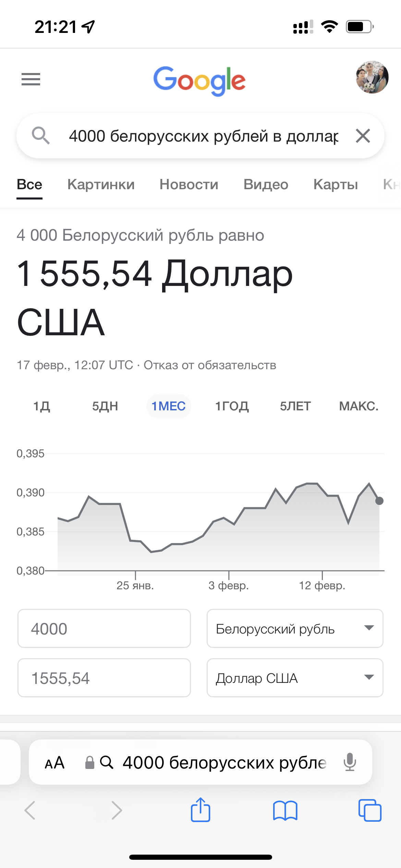Image resolution: width=401 pixels, height=868 pixels.
Task: Open the hamburger menu
Action: coord(31,79)
